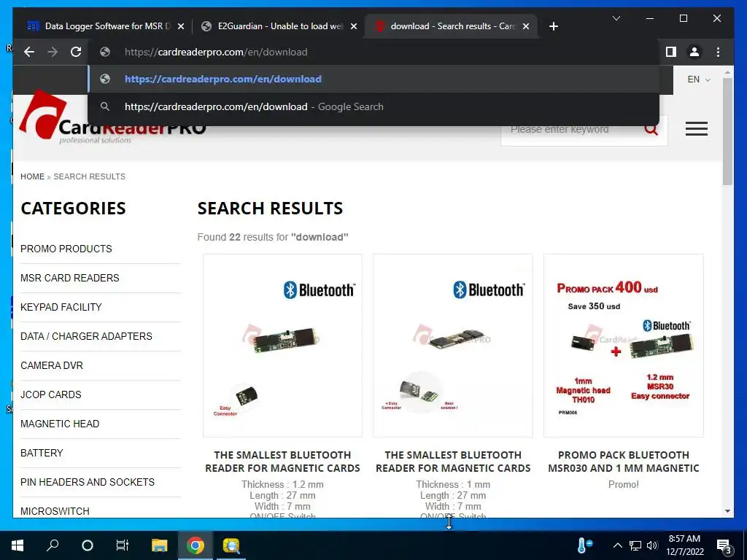Click the keyword search input field
This screenshot has height=560, width=747.
point(572,129)
